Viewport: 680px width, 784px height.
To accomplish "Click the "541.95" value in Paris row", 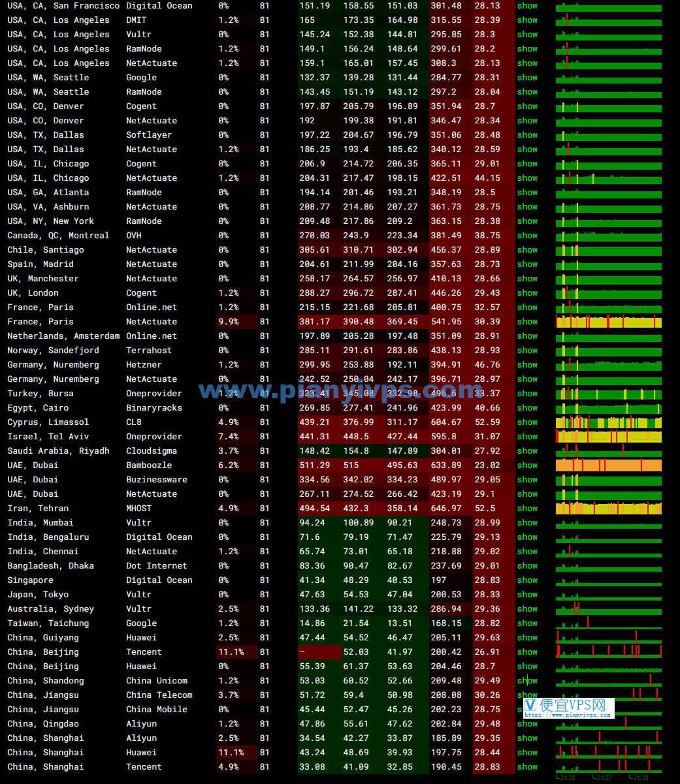I will [446, 322].
